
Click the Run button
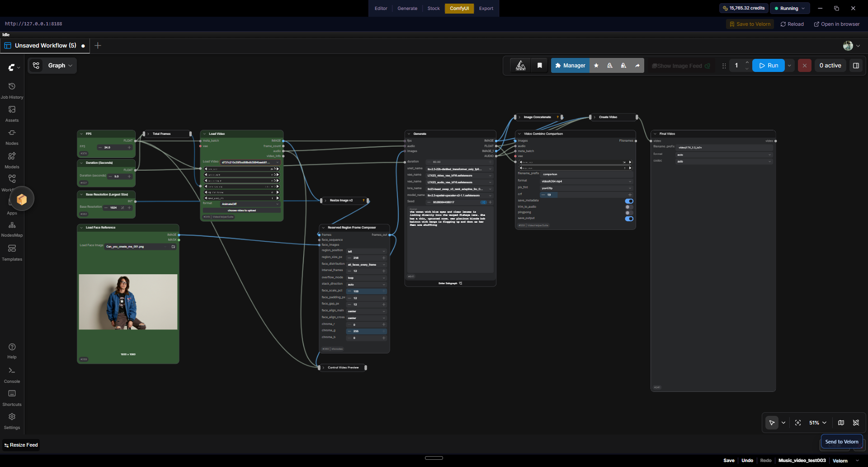point(769,66)
